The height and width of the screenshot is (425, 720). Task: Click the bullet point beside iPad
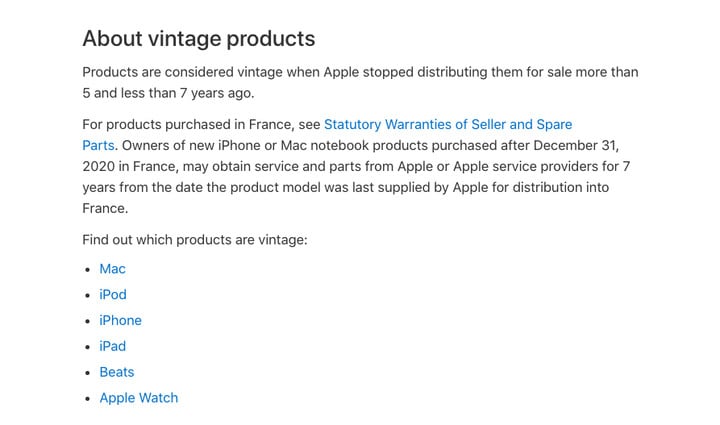(x=86, y=347)
